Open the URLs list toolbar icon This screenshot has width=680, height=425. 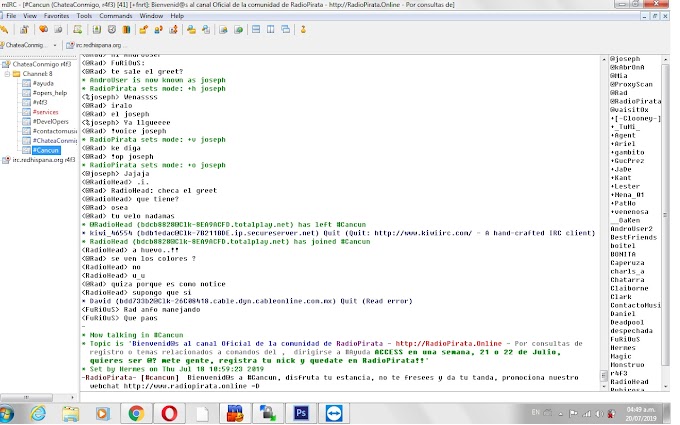pyautogui.click(x=239, y=29)
